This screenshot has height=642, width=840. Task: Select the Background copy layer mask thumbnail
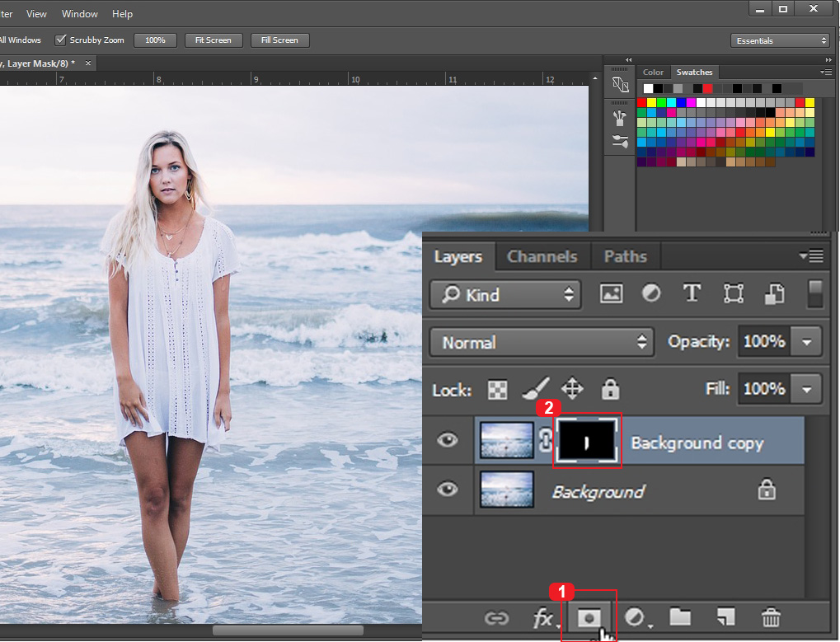pyautogui.click(x=587, y=441)
